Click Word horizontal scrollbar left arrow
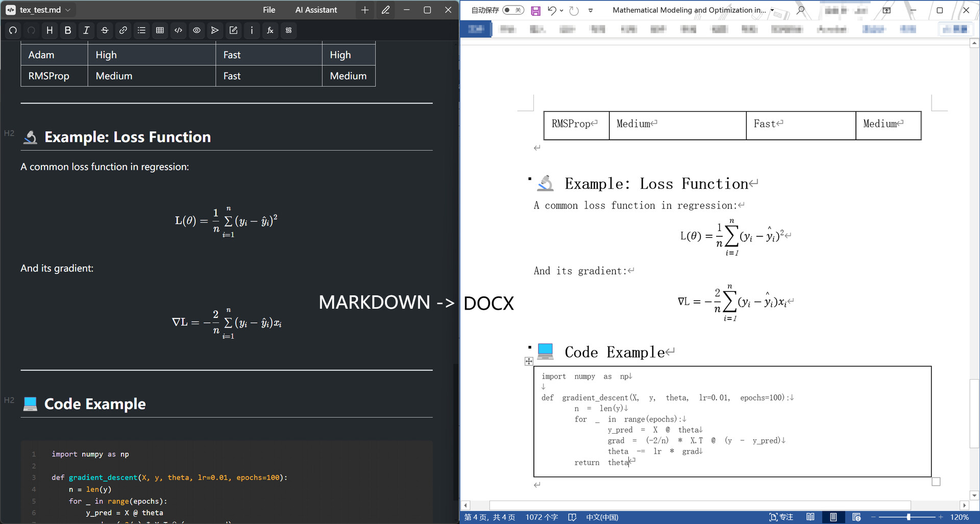 pyautogui.click(x=465, y=506)
